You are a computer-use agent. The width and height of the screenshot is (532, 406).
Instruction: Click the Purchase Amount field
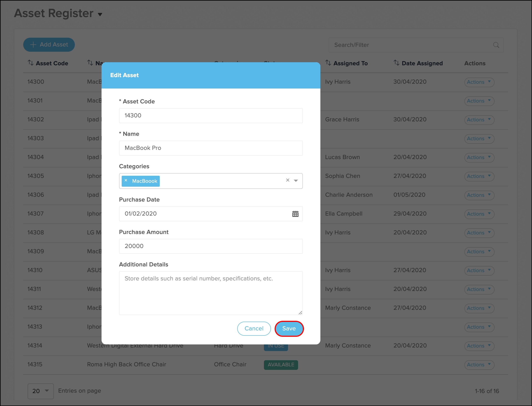211,246
